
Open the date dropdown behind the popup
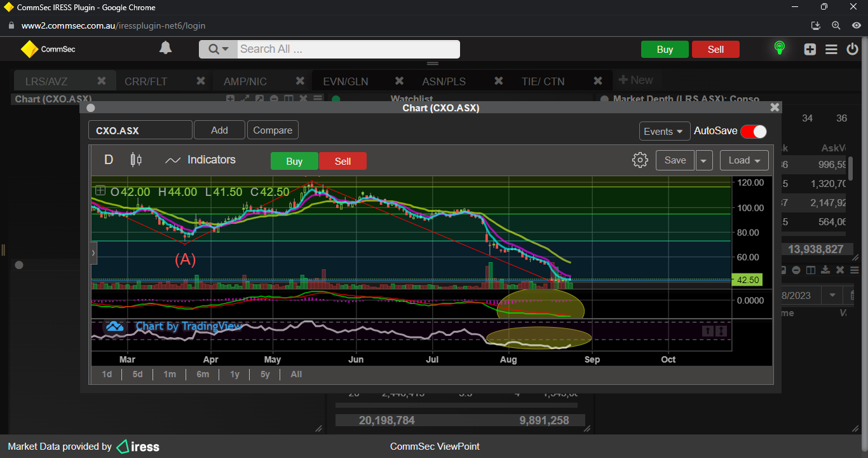coord(832,295)
